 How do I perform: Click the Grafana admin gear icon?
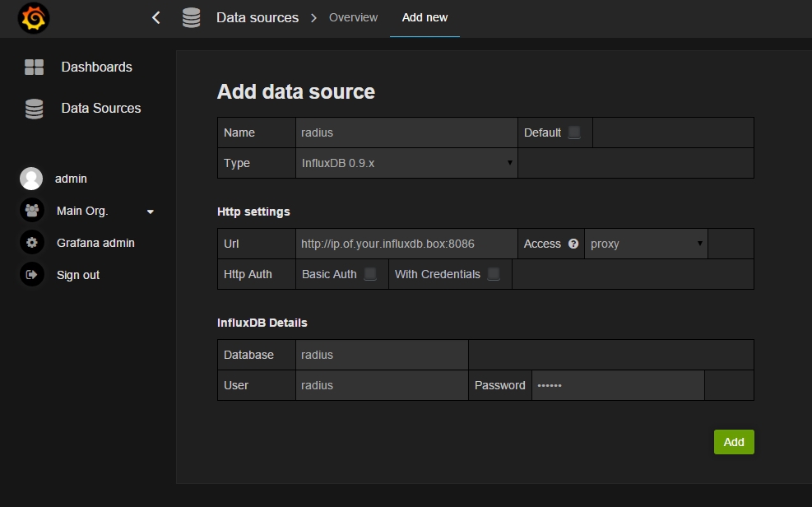point(31,242)
